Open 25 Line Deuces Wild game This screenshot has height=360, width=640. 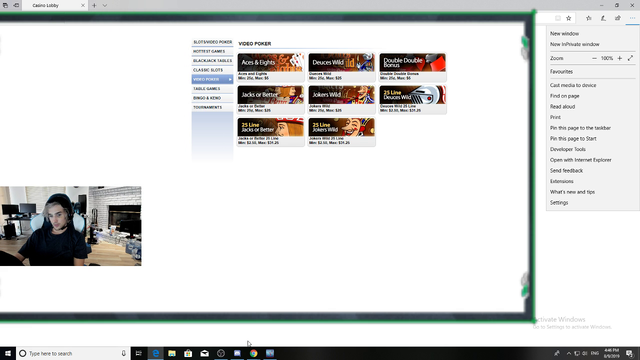(x=412, y=99)
